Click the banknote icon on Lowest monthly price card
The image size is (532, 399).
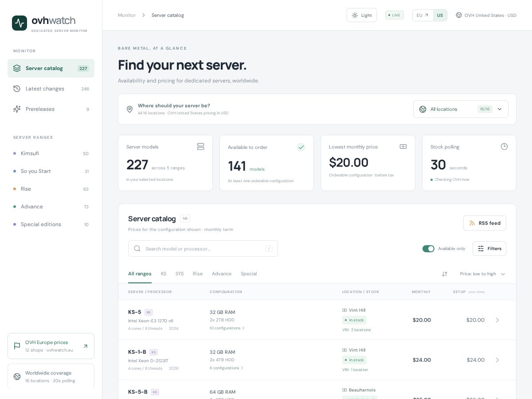[x=403, y=146]
